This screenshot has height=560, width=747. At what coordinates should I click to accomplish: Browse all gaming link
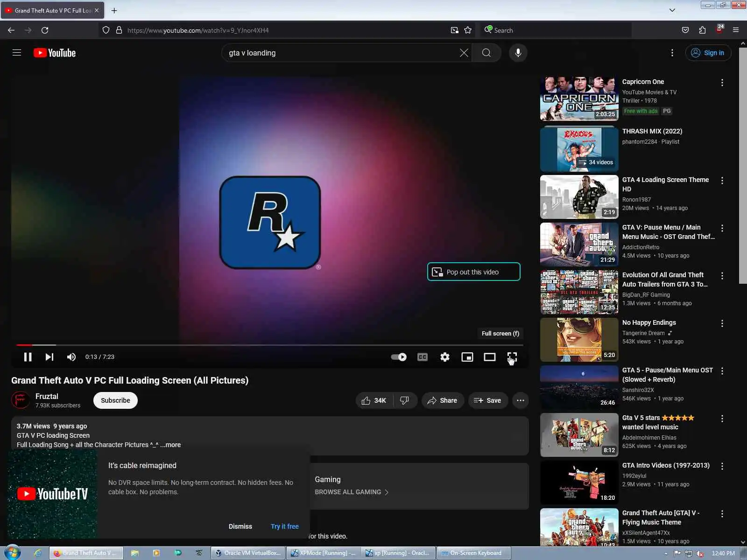tap(352, 492)
